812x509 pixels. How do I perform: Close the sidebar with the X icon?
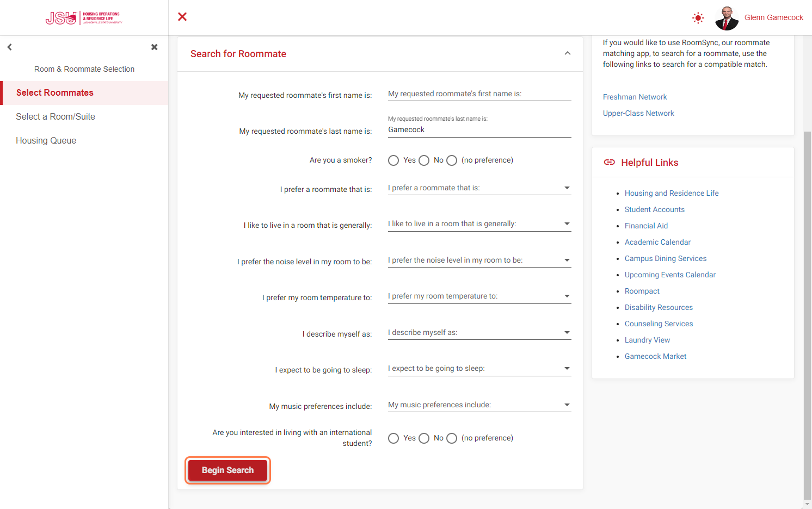pos(155,47)
